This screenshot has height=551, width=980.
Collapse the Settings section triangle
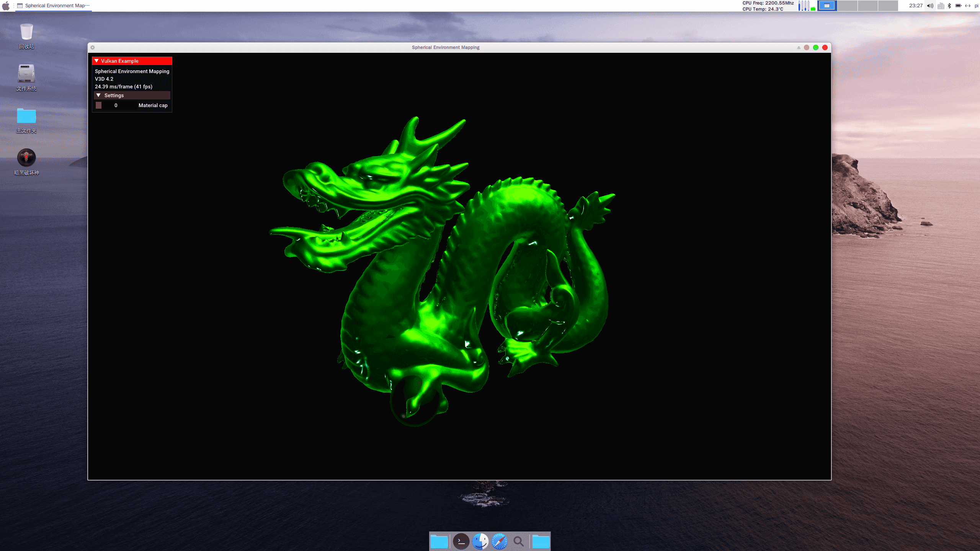pyautogui.click(x=99, y=95)
